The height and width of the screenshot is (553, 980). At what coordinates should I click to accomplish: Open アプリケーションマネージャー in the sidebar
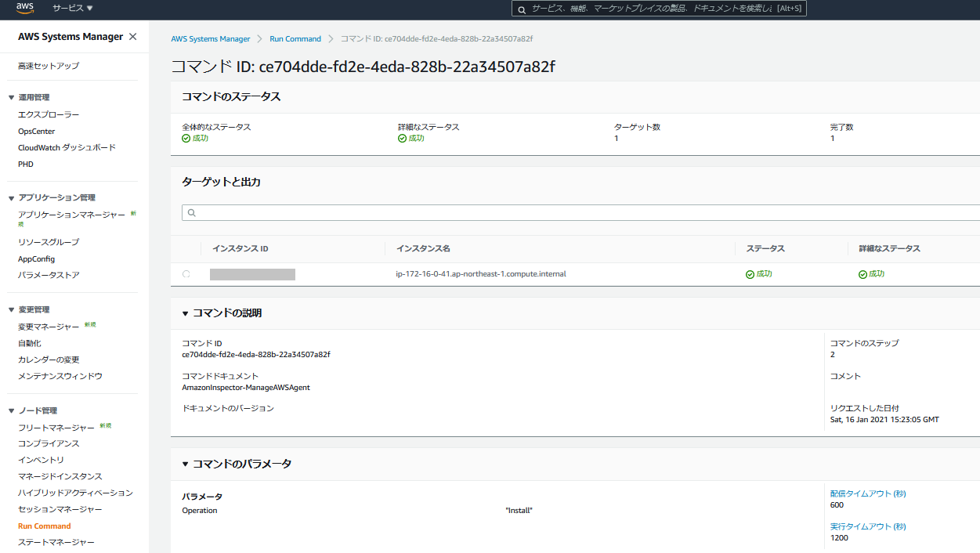(x=71, y=214)
